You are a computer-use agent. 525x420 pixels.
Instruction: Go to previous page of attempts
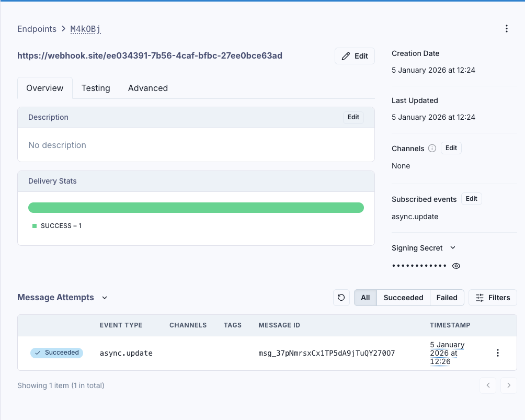pyautogui.click(x=487, y=385)
